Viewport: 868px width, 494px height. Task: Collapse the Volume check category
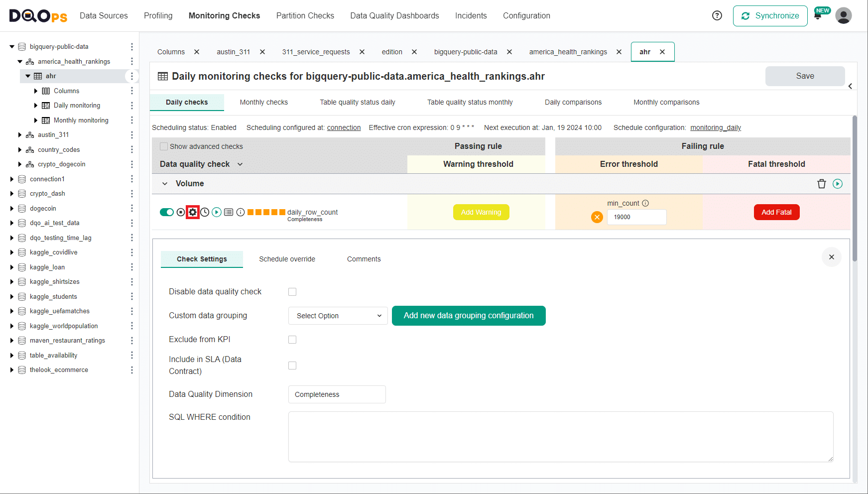165,183
